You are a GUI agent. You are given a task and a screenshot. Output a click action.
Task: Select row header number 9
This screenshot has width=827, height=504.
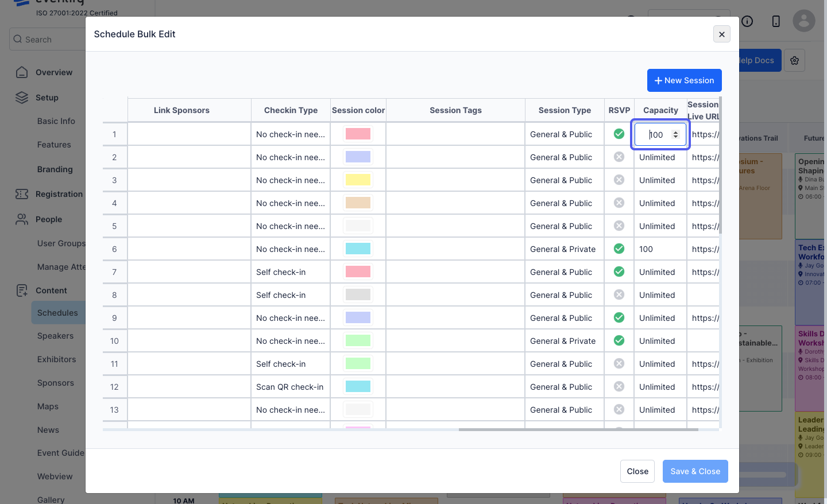(114, 318)
